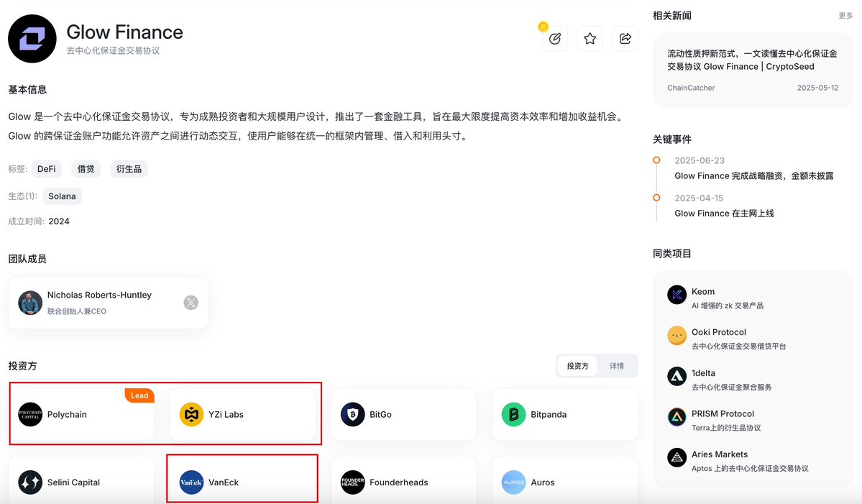Click the Polychain Capital logo
Screen dimensions: 862x504
pos(30,414)
